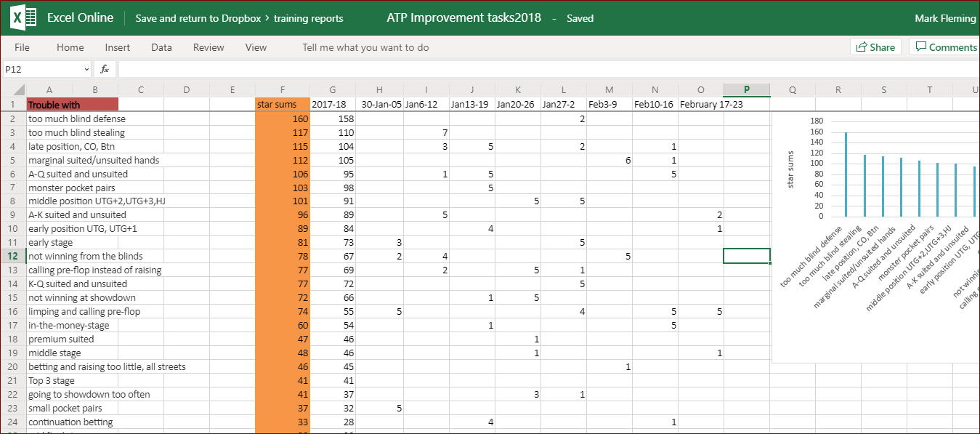Click the going to showdown too often cell

[x=89, y=394]
